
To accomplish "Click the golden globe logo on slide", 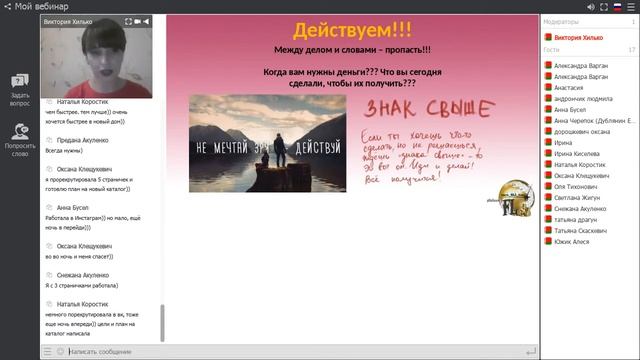I will [x=516, y=198].
